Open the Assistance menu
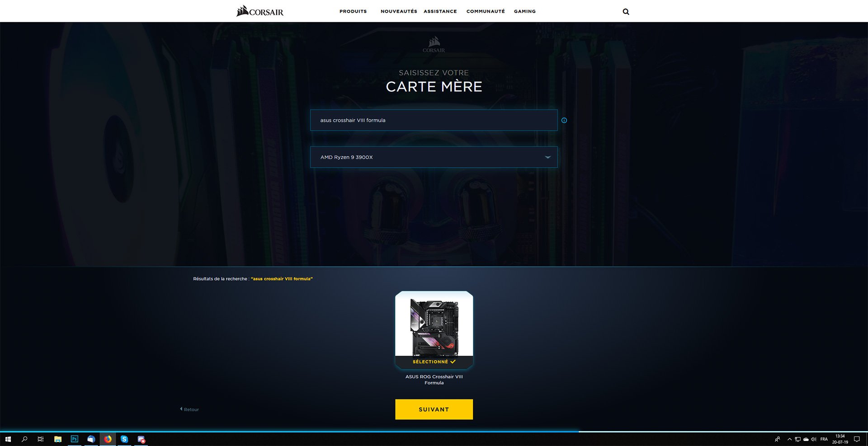The image size is (868, 446). (440, 11)
